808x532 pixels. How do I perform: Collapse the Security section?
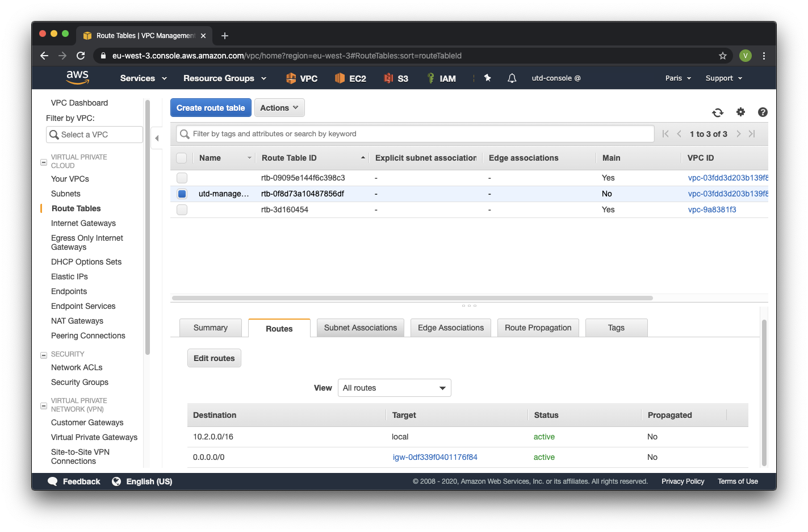click(x=44, y=355)
